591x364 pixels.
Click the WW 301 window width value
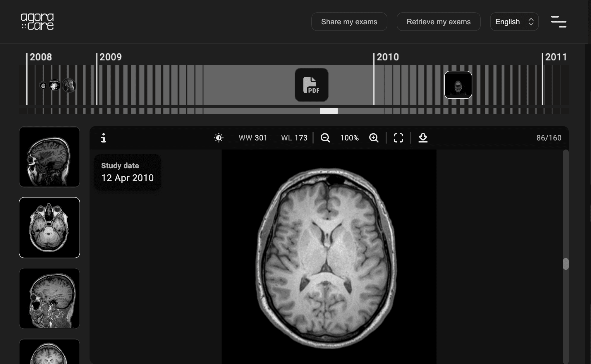tap(253, 138)
